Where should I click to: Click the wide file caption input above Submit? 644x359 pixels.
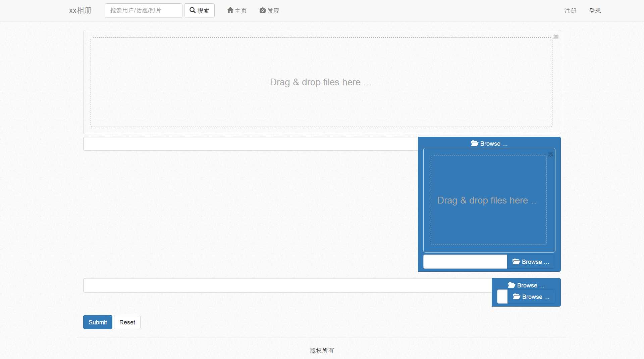pos(287,285)
